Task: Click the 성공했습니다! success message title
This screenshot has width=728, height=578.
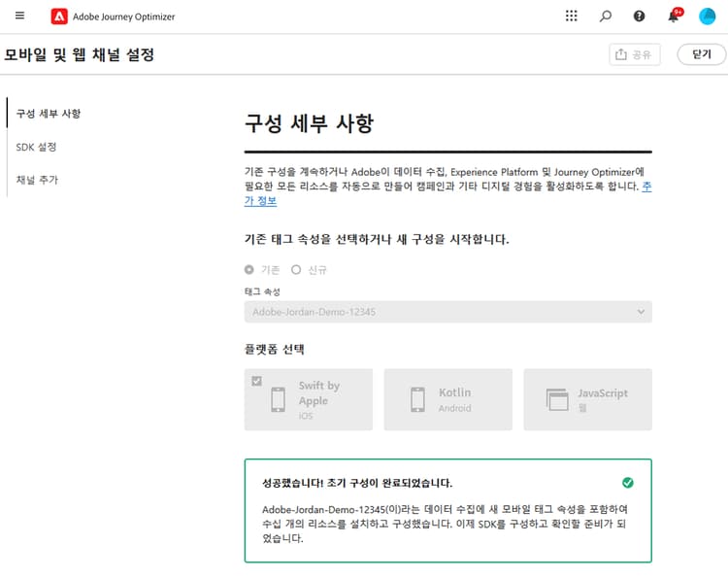Action: click(x=357, y=483)
